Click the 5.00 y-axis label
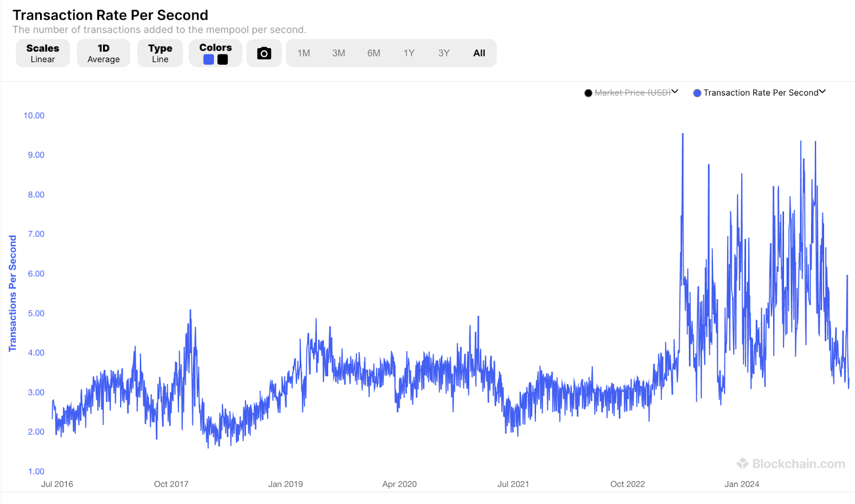The width and height of the screenshot is (855, 504). click(x=36, y=313)
